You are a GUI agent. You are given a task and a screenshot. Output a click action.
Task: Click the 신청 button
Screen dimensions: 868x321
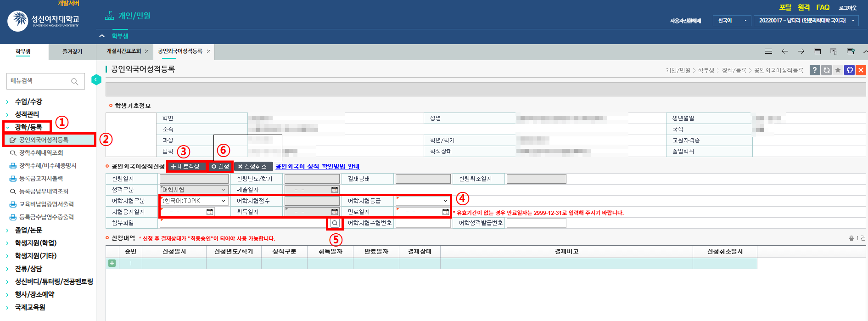point(220,166)
